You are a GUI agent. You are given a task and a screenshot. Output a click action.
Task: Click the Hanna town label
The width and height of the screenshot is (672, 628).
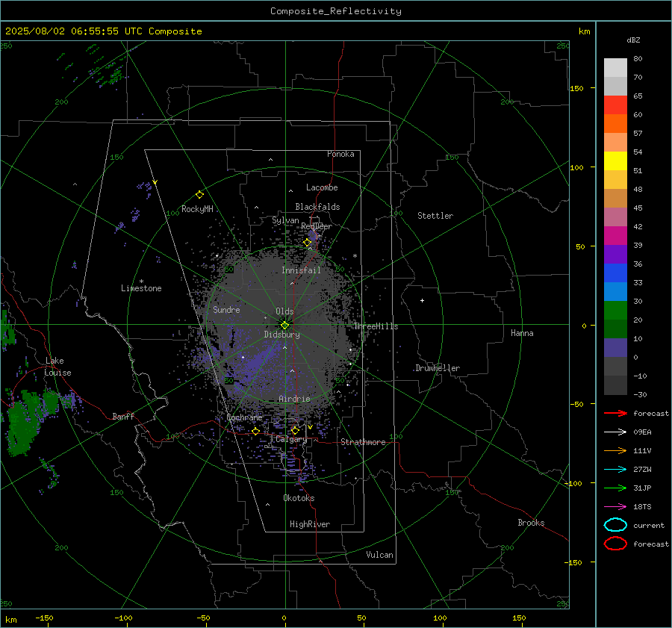coord(522,333)
